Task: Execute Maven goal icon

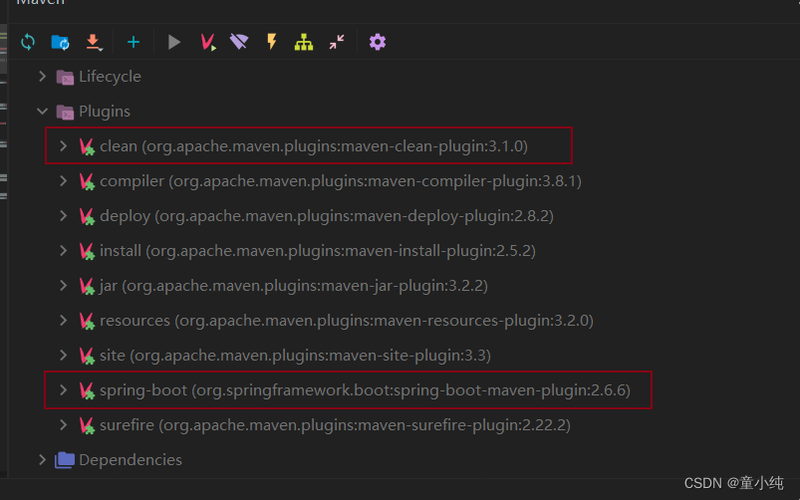Action: [x=208, y=42]
